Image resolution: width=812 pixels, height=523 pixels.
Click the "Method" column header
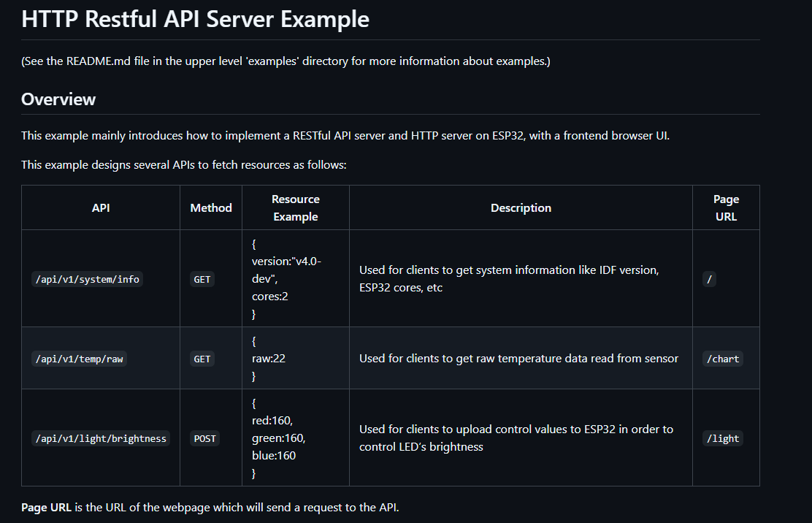click(211, 208)
